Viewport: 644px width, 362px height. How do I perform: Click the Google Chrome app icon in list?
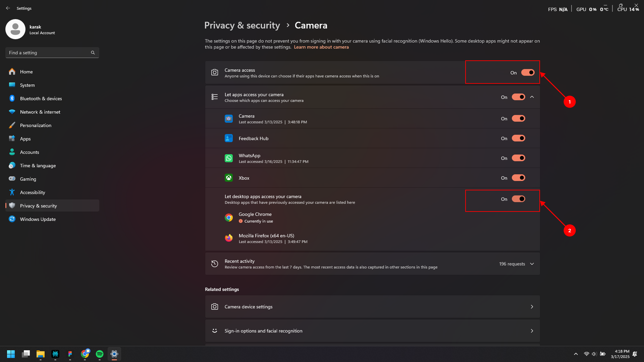pos(229,218)
